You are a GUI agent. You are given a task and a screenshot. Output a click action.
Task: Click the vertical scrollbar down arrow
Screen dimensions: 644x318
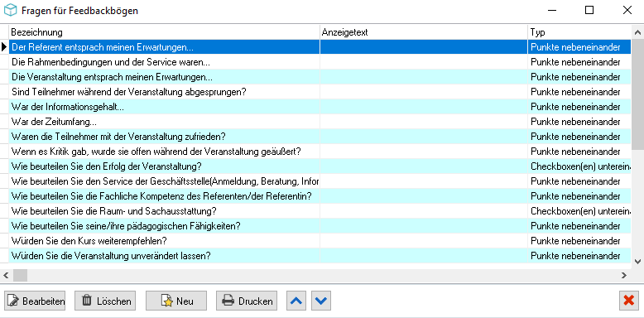tap(637, 261)
